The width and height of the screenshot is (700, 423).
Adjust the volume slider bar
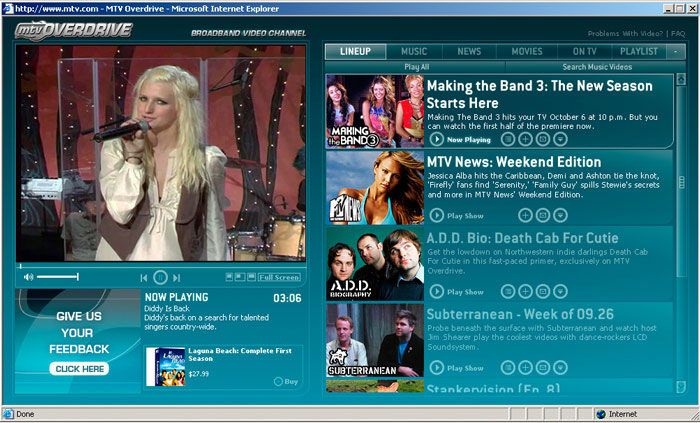[58, 277]
